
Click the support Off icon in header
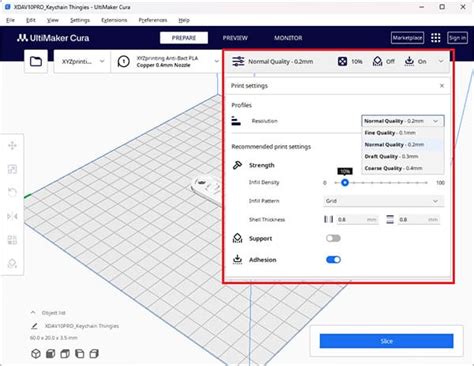pyautogui.click(x=377, y=61)
